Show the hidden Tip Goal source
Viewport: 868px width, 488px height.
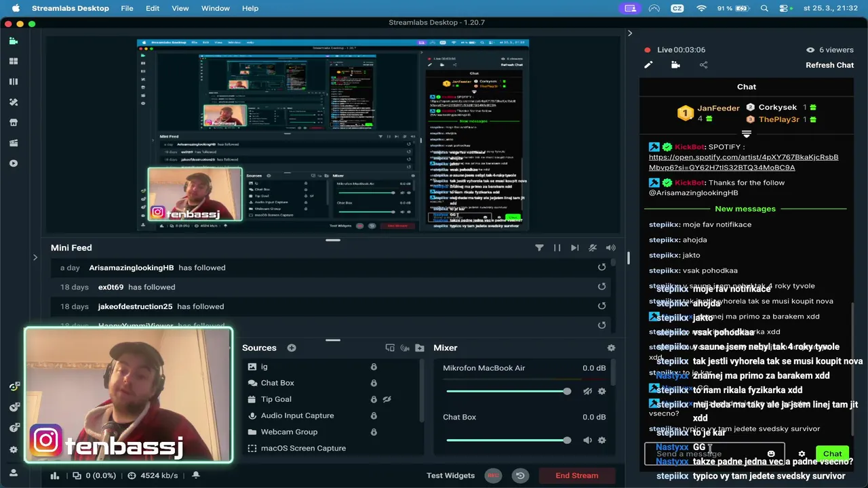pyautogui.click(x=387, y=399)
